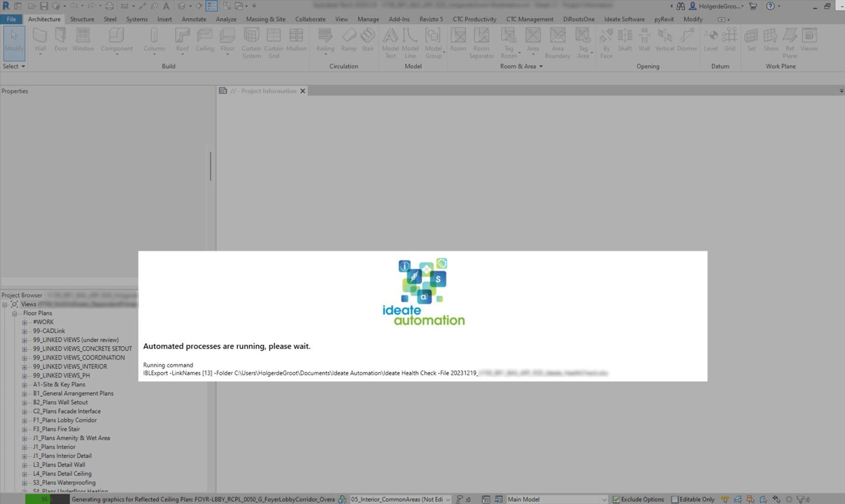Image resolution: width=845 pixels, height=504 pixels.
Task: Select the Model Group tool
Action: tap(433, 43)
